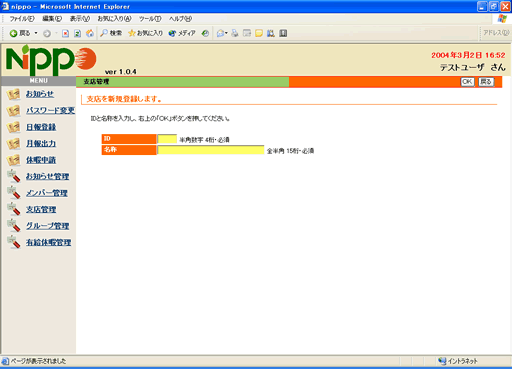Open the お知らせ sidebar link

click(x=40, y=94)
